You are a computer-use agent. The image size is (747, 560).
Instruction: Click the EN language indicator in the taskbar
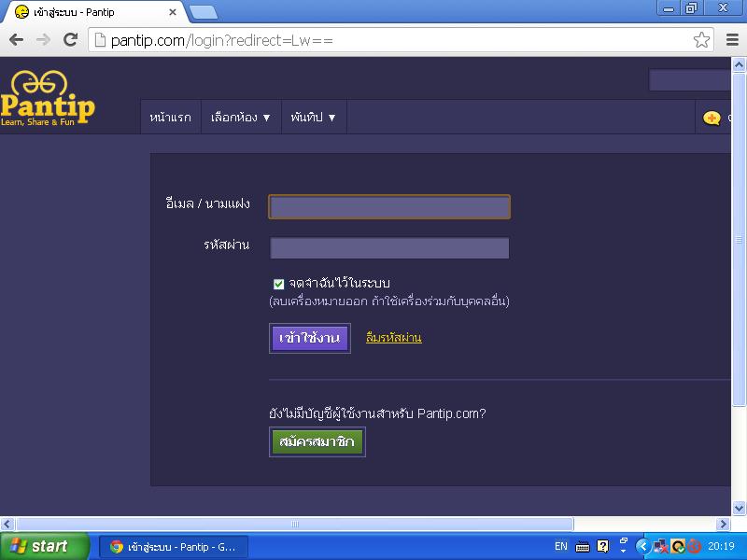coord(561,546)
